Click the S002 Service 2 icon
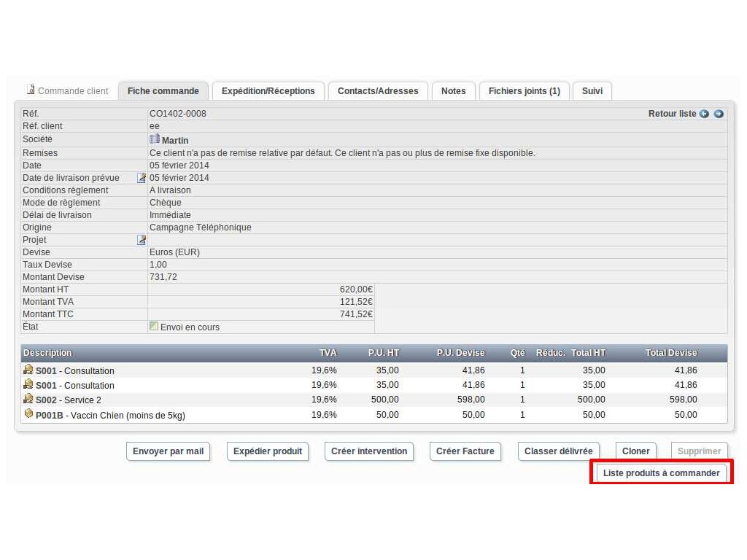Screen dimensions: 747x560 coord(28,399)
